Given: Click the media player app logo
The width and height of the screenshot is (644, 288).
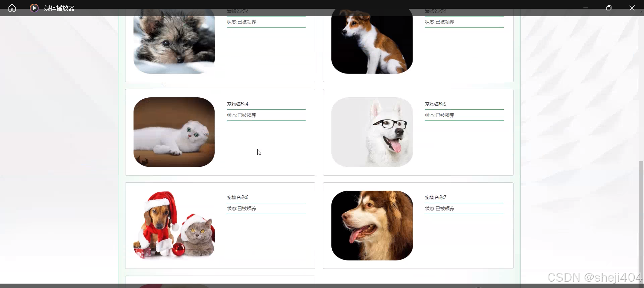Looking at the screenshot, I should pyautogui.click(x=34, y=8).
